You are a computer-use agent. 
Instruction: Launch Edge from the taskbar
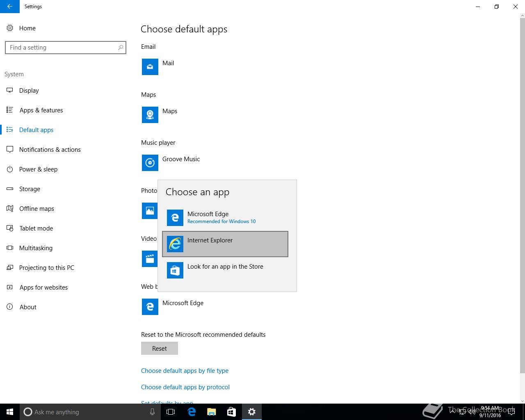coord(191,412)
